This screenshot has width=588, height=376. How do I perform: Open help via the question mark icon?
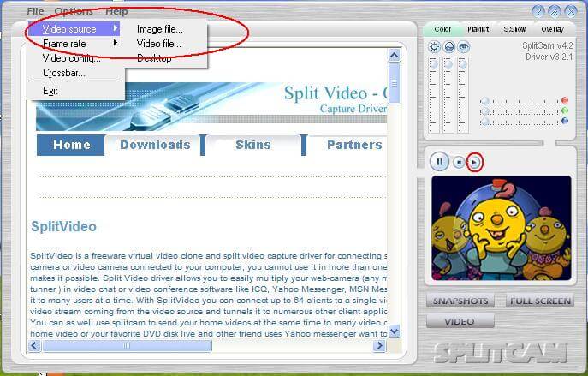tap(538, 11)
